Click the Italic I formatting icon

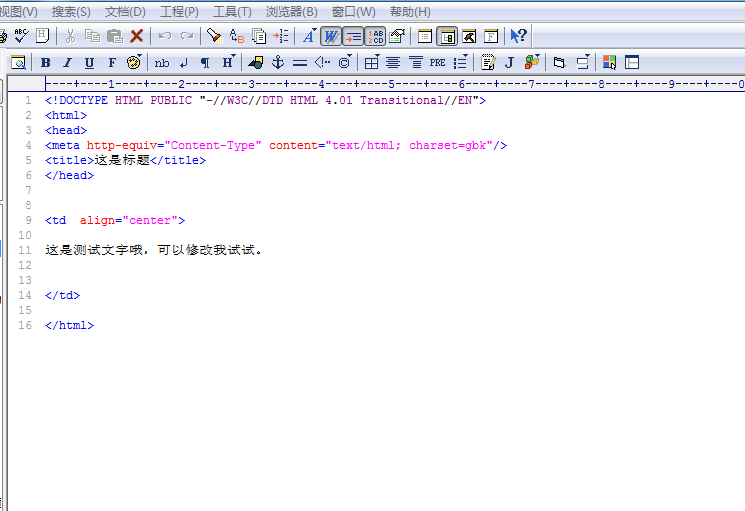pos(67,62)
